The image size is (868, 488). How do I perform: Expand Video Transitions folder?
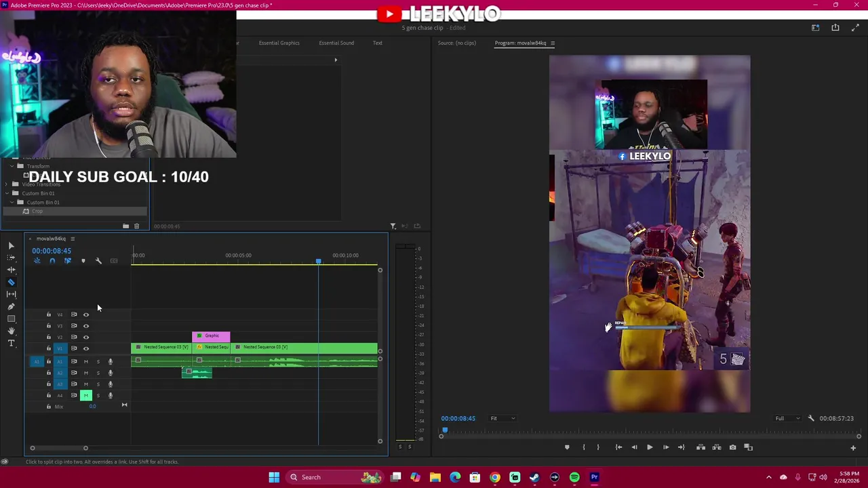coord(7,184)
